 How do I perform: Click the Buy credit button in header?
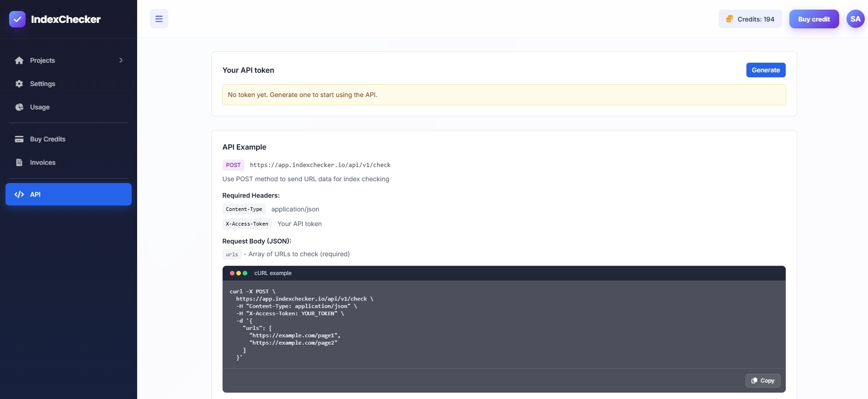(x=814, y=19)
